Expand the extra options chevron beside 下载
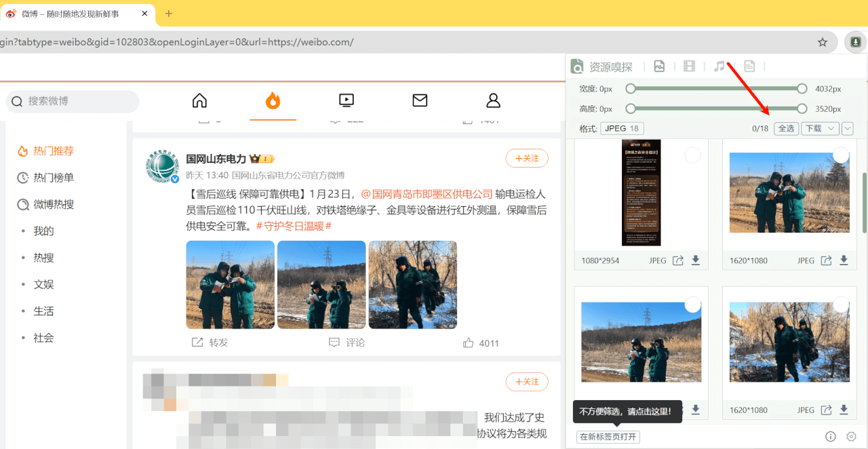This screenshot has width=868, height=449. 848,129
